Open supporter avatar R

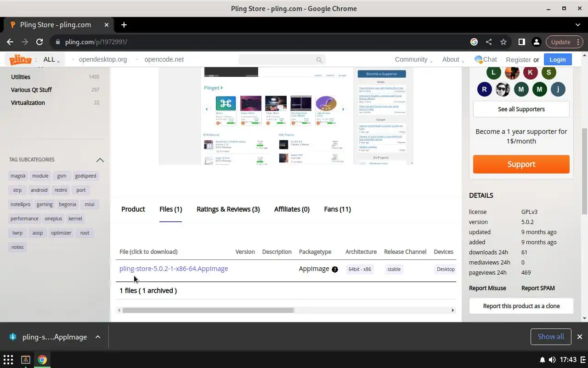(x=484, y=89)
